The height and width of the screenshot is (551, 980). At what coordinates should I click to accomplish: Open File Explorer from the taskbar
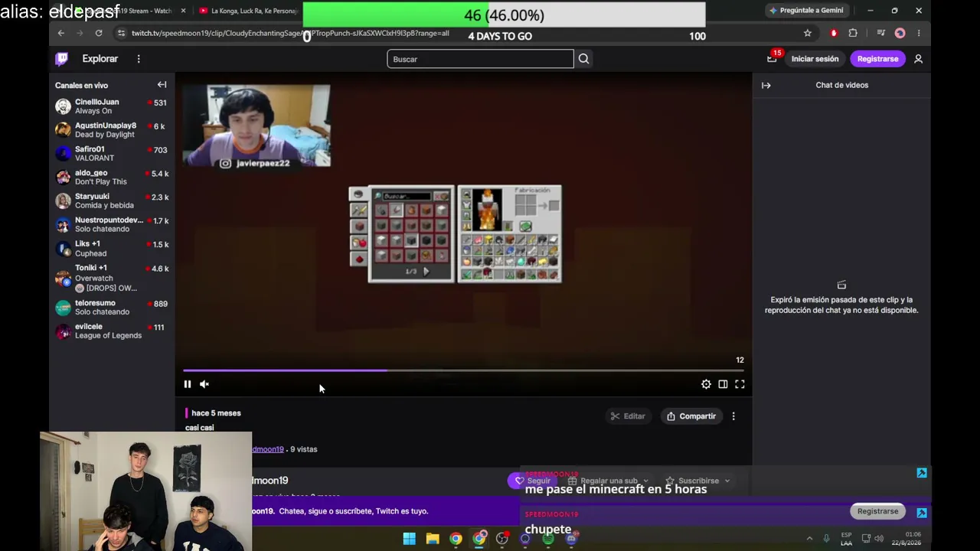click(x=433, y=539)
